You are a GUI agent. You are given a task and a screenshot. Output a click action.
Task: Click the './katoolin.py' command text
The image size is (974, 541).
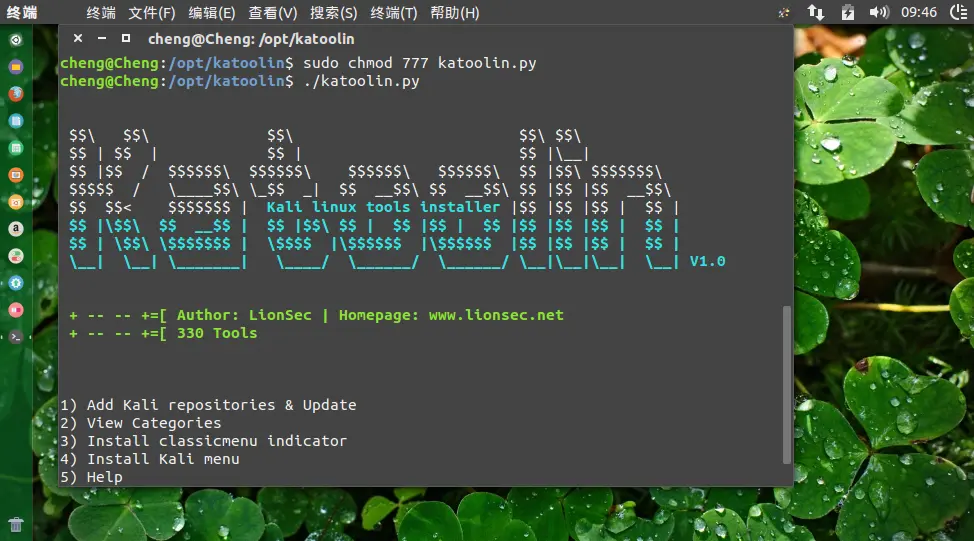pos(361,81)
